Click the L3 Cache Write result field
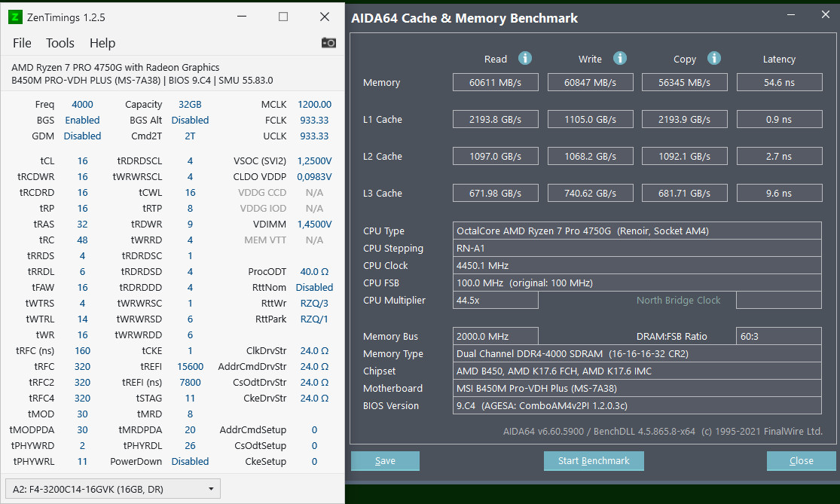This screenshot has height=504, width=840. click(591, 194)
